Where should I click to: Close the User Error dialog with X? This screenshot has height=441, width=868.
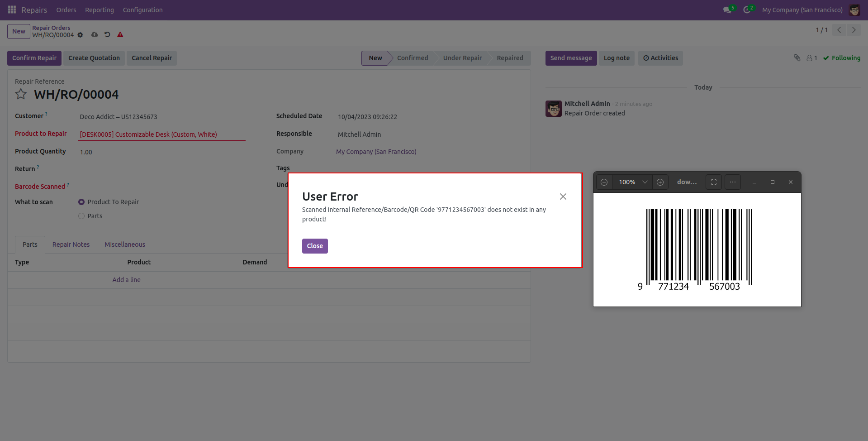pos(563,197)
